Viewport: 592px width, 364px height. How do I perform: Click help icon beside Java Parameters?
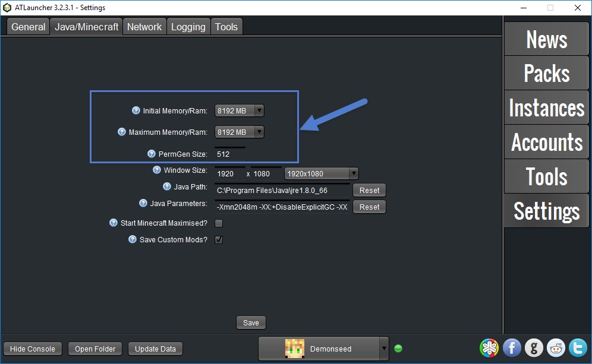coord(143,203)
